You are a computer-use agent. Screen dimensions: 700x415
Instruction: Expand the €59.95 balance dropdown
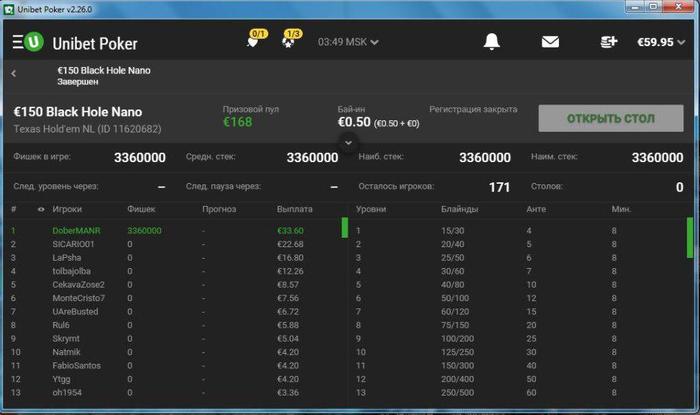(x=661, y=42)
